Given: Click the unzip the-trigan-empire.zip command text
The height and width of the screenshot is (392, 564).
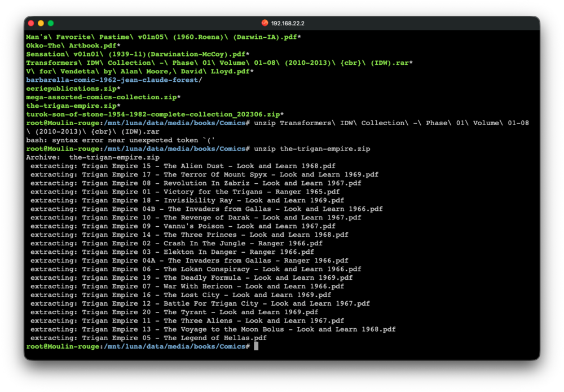Looking at the screenshot, I should (312, 149).
